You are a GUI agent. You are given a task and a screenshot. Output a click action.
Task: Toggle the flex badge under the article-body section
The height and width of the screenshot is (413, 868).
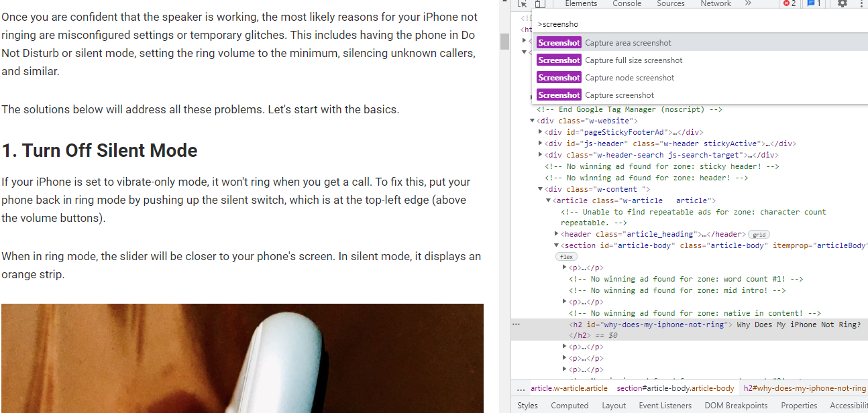pos(565,256)
